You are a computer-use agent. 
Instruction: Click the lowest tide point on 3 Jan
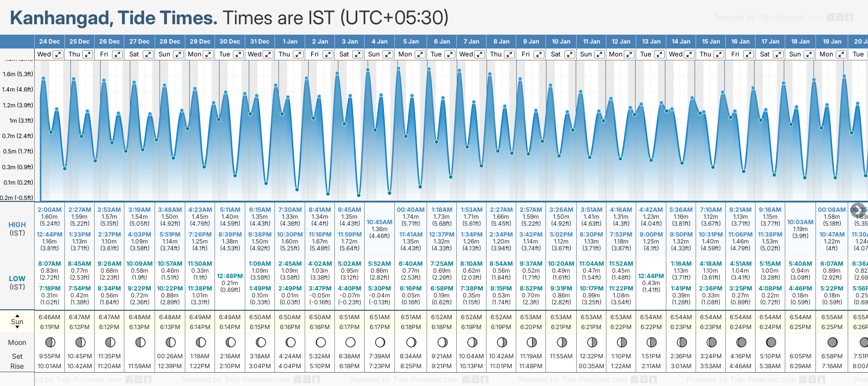pos(359,195)
